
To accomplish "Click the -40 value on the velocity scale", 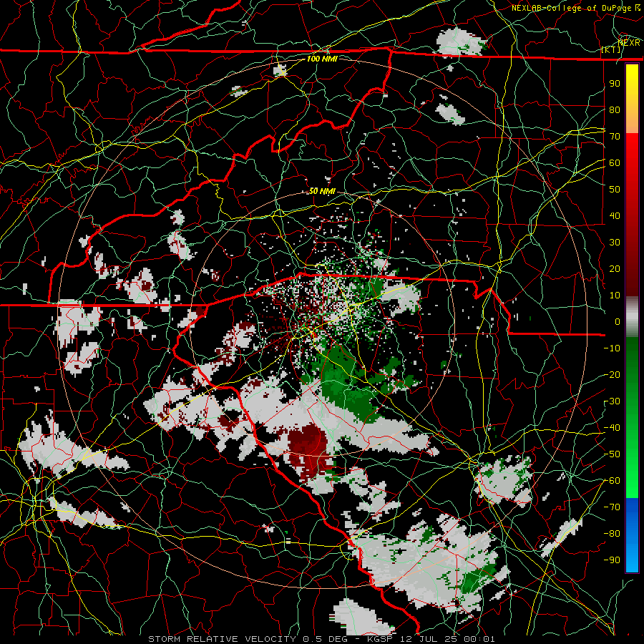I will click(x=612, y=428).
